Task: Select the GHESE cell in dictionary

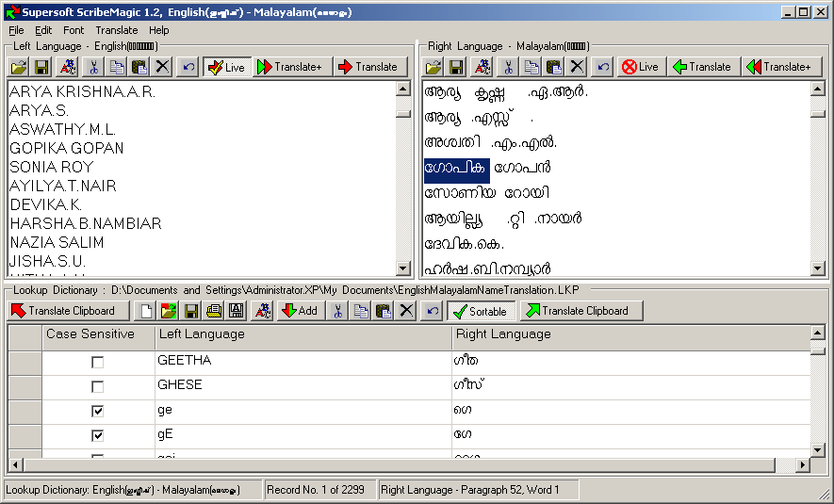Action: tap(303, 387)
